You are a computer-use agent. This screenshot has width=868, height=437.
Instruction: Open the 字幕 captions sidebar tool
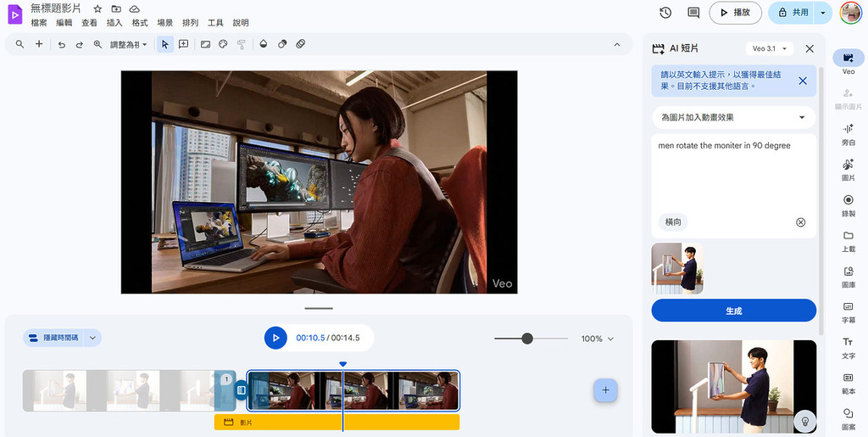point(848,311)
